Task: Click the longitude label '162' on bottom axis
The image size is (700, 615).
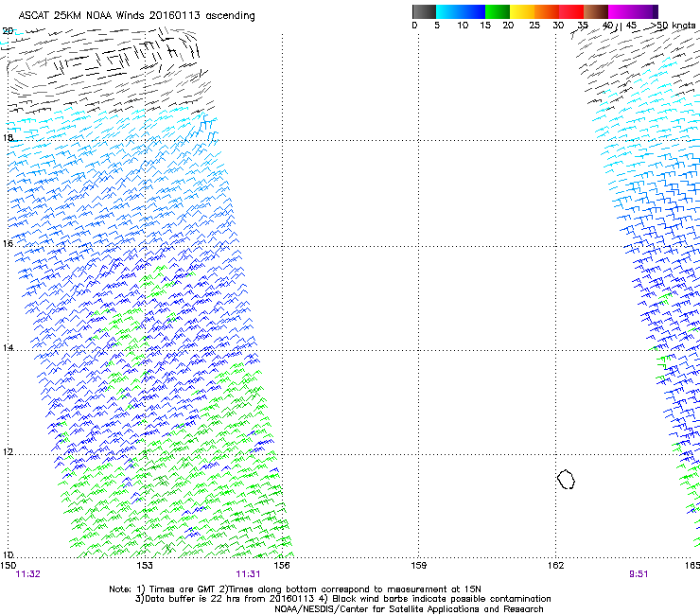Action: 555,566
